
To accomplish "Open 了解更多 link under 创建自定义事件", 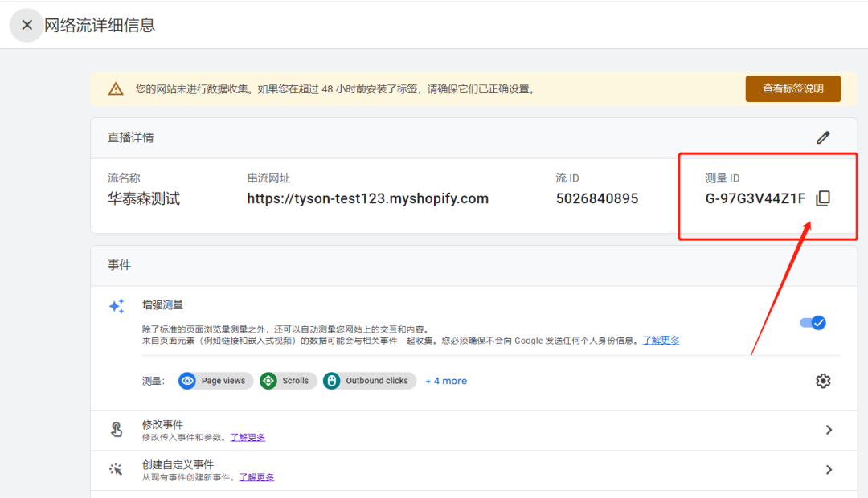I will click(256, 477).
